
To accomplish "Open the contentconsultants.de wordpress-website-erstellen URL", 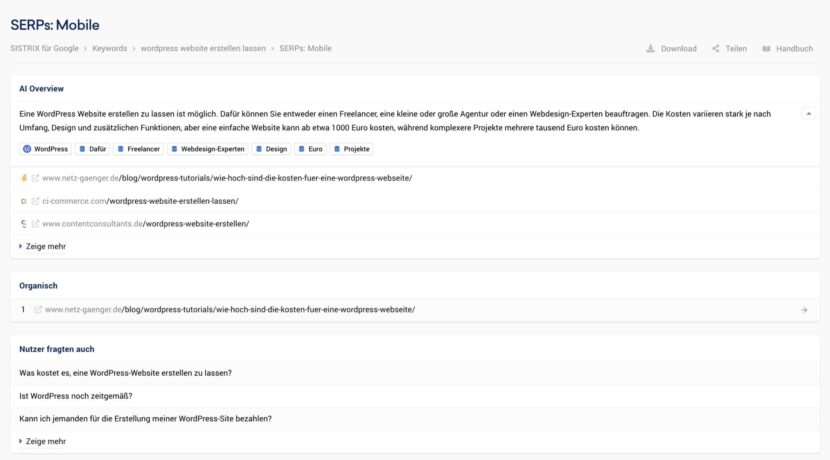I will (146, 224).
